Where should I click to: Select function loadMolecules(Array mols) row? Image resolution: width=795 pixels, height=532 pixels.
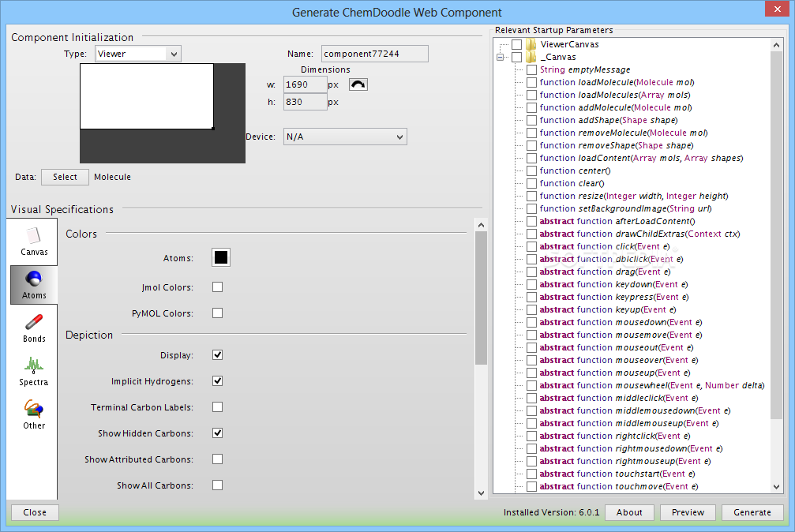tap(614, 95)
